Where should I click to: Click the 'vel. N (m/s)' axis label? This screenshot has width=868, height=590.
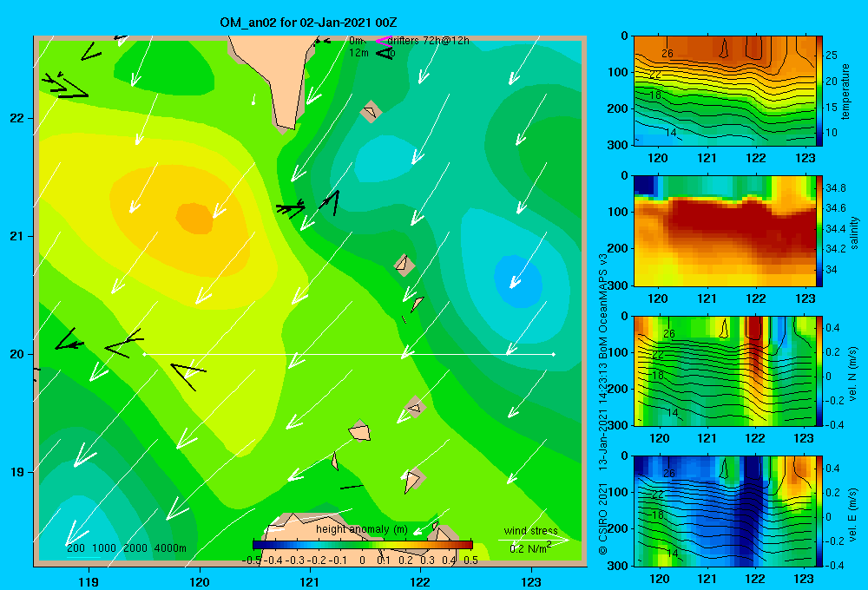point(853,374)
